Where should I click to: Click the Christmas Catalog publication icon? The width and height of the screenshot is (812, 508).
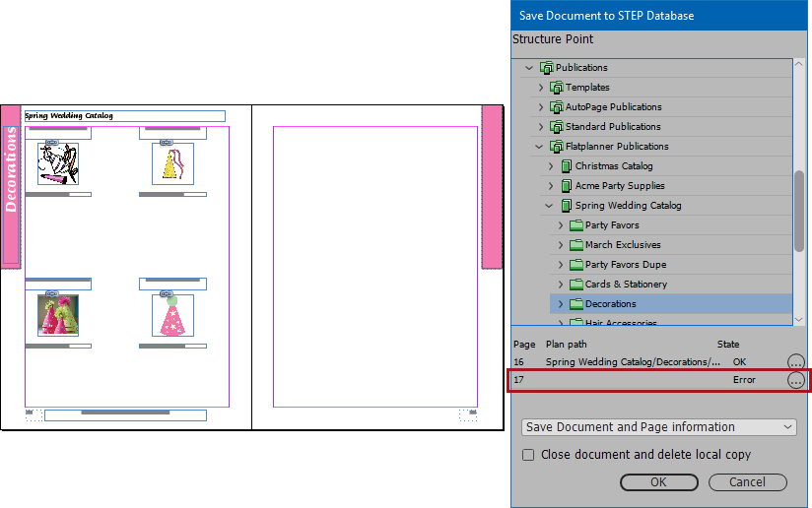(567, 166)
